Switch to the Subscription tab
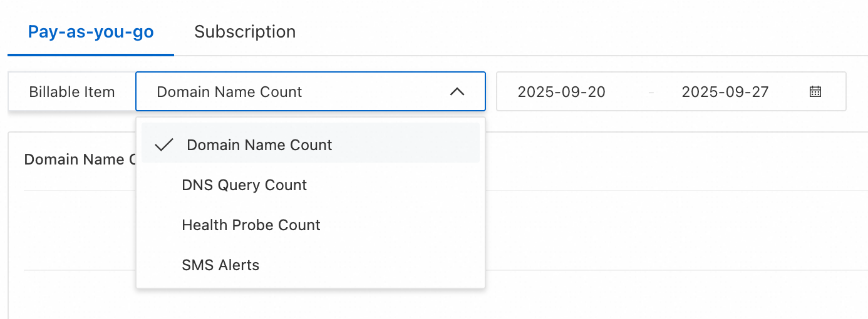This screenshot has width=868, height=319. point(245,32)
